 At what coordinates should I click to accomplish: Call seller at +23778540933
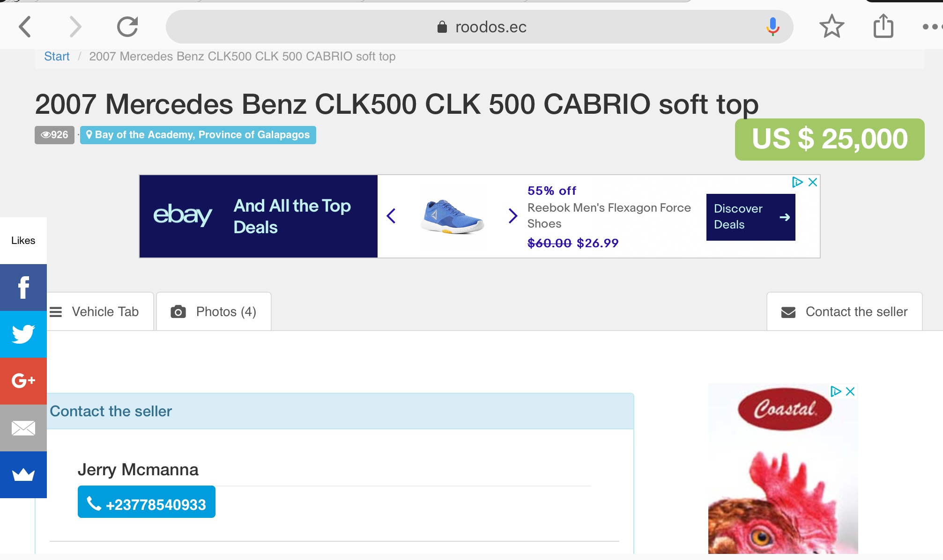click(x=147, y=504)
